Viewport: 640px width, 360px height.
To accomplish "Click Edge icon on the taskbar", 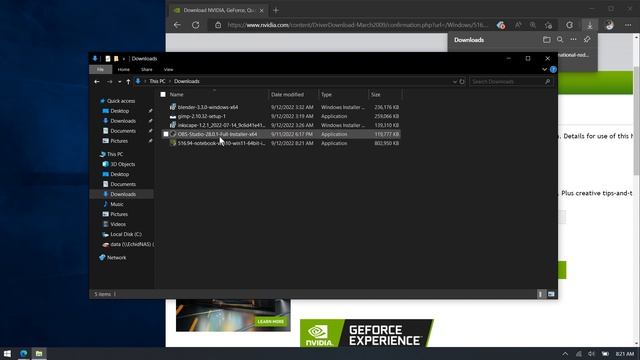I will click(x=23, y=353).
